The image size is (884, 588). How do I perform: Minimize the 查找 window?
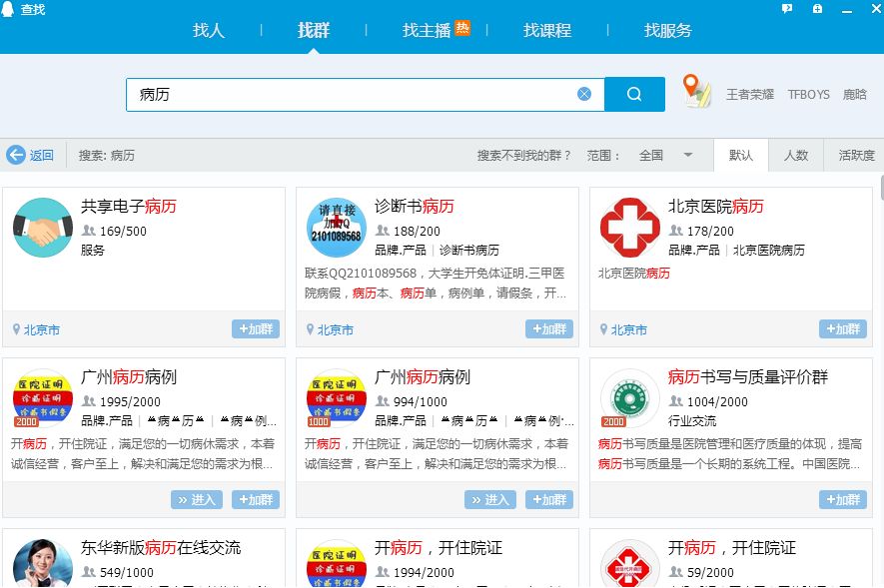point(847,10)
